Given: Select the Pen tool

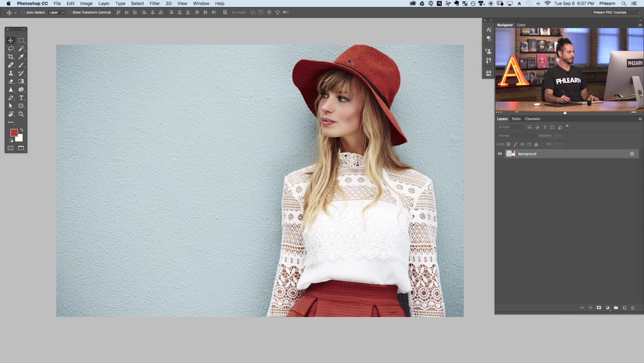Looking at the screenshot, I should (10, 98).
